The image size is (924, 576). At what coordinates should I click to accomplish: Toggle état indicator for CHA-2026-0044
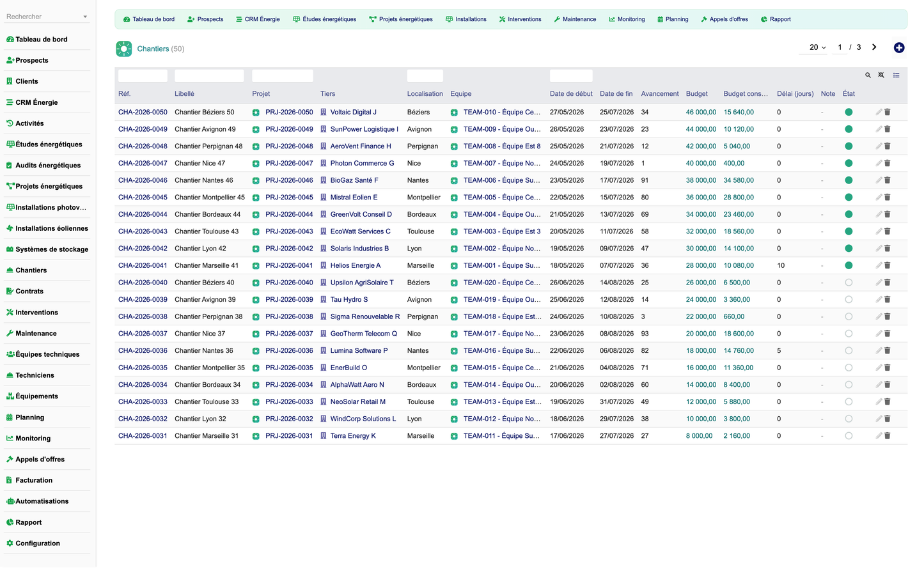click(849, 214)
